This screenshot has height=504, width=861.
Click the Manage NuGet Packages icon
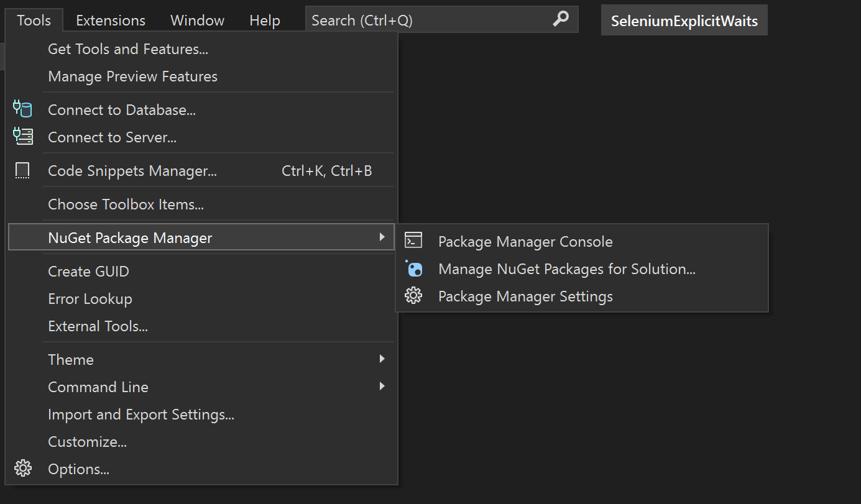pos(414,268)
